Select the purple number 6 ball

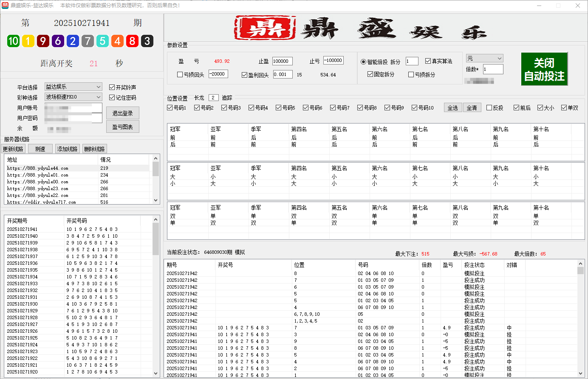[58, 41]
